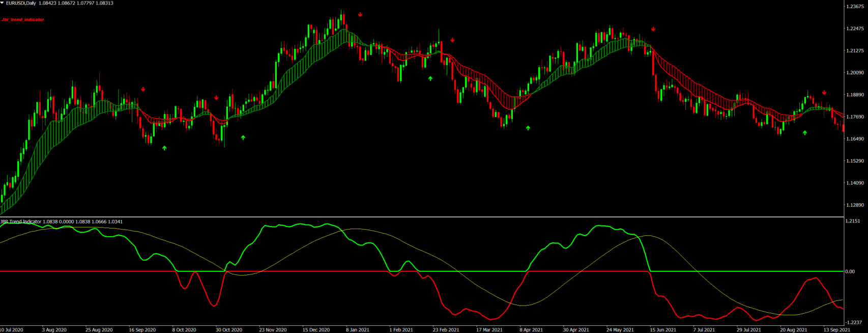Click the 8 Oct 2020 date label
The image size is (868, 333).
tap(184, 330)
